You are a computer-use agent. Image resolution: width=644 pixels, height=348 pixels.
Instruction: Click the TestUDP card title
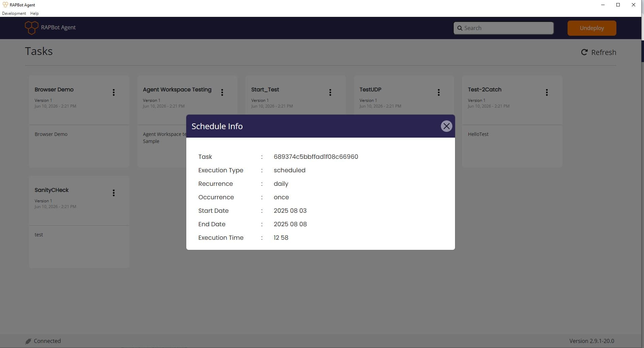(x=370, y=89)
